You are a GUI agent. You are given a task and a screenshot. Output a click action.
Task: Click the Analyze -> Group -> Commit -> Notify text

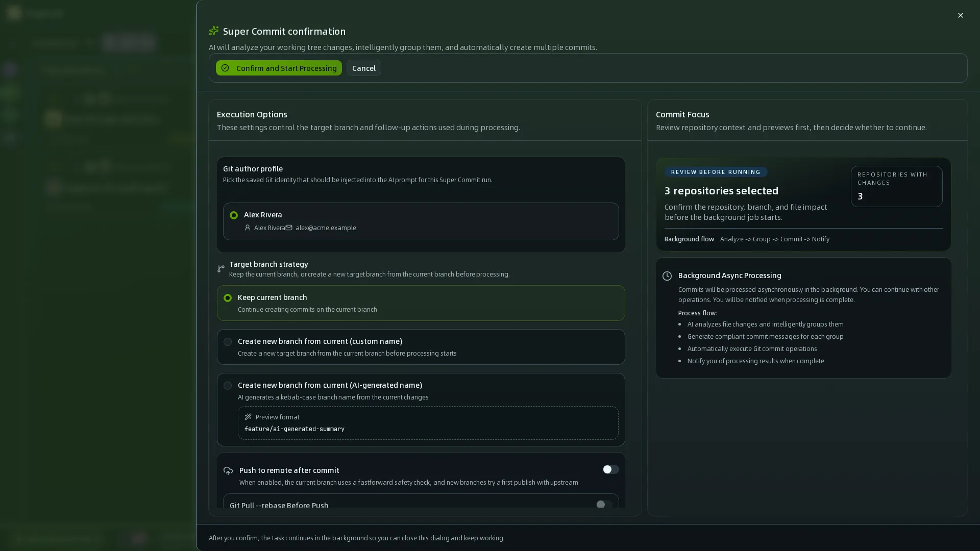pyautogui.click(x=774, y=239)
